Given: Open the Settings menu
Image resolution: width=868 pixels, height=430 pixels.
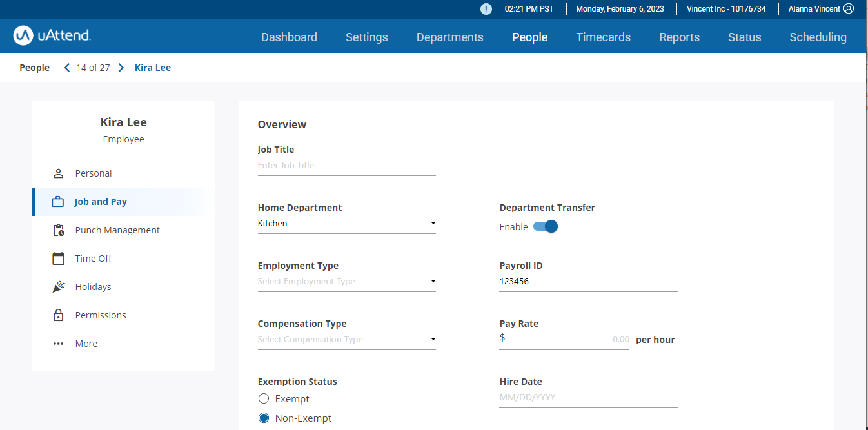Looking at the screenshot, I should tap(367, 37).
